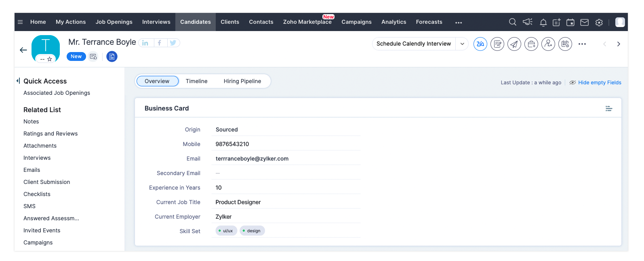Open the candidate resume document icon
644x261 pixels.
(x=112, y=57)
